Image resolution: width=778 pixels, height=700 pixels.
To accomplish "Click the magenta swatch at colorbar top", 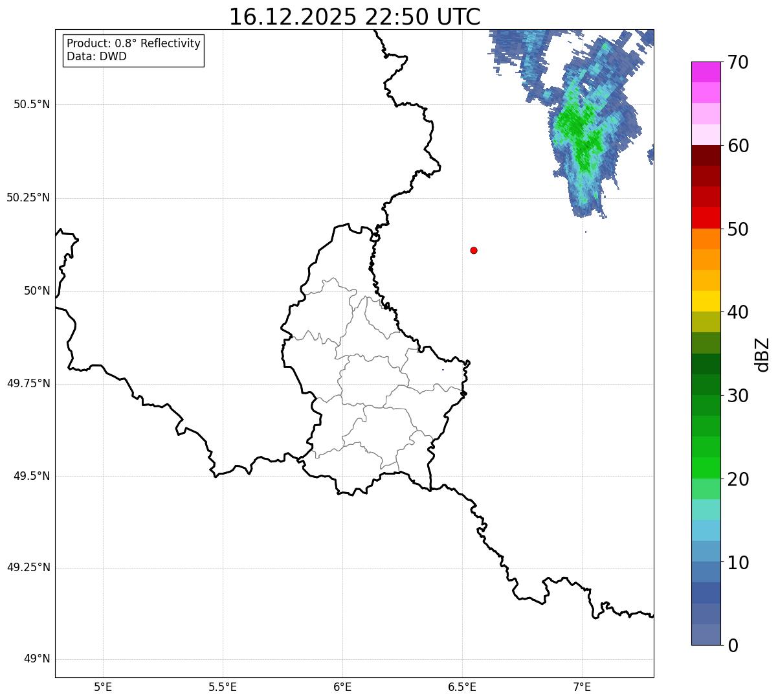I will pos(706,72).
